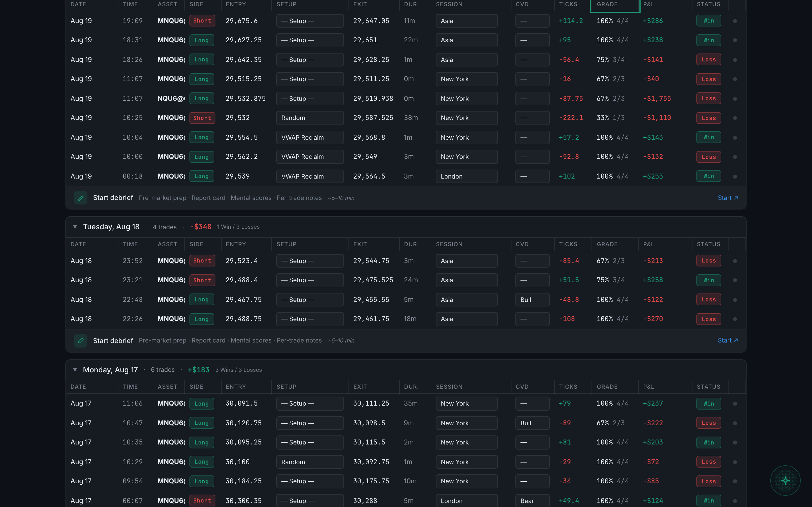This screenshot has height=507, width=812.
Task: Sort by the highlighted GRADE column header
Action: click(615, 5)
